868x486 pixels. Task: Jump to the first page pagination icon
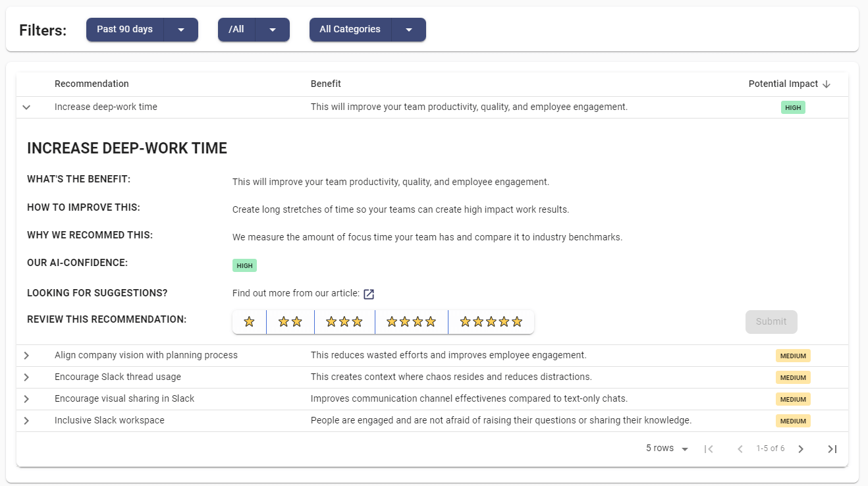(x=709, y=448)
